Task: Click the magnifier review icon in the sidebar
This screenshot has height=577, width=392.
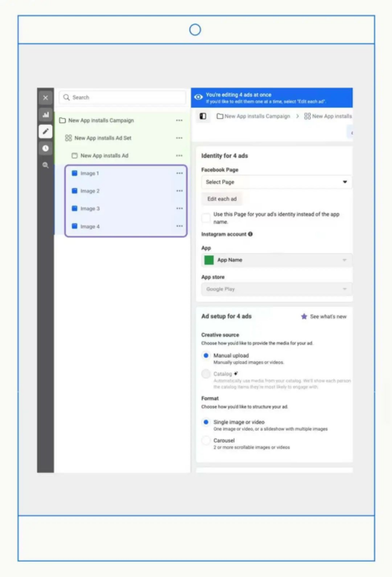Action: pos(45,165)
